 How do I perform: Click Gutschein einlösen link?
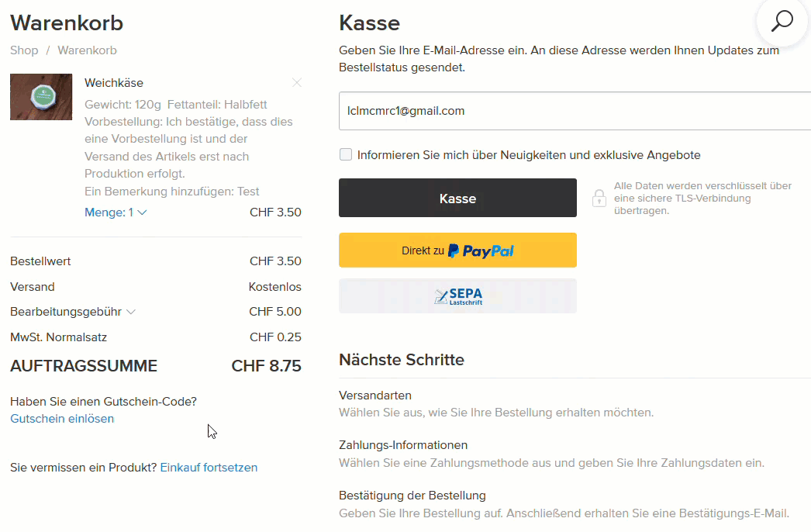coord(62,419)
